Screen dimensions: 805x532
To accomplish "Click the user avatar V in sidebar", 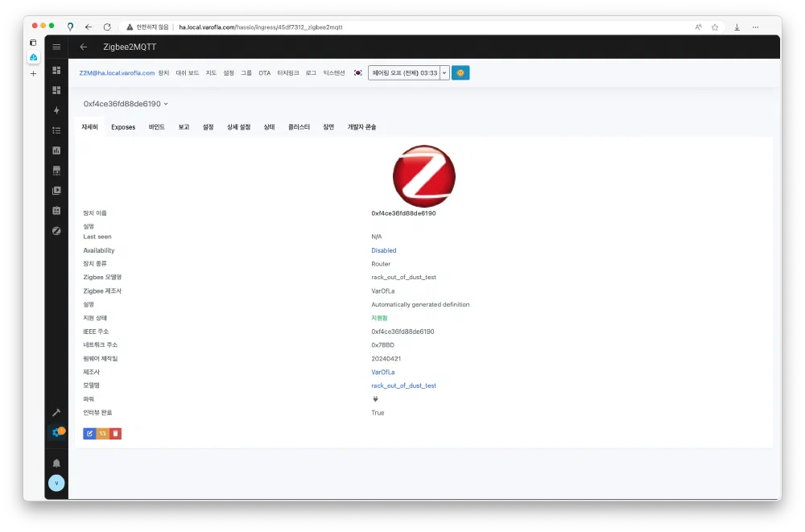I will [56, 483].
